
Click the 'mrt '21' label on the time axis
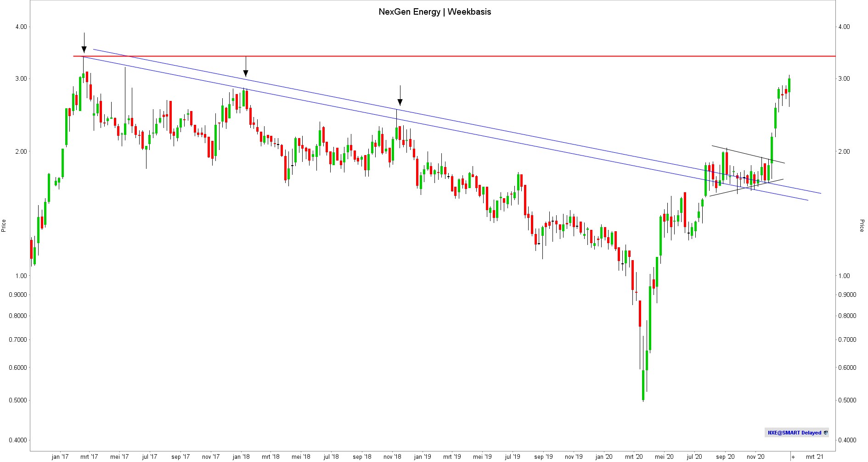coord(814,456)
